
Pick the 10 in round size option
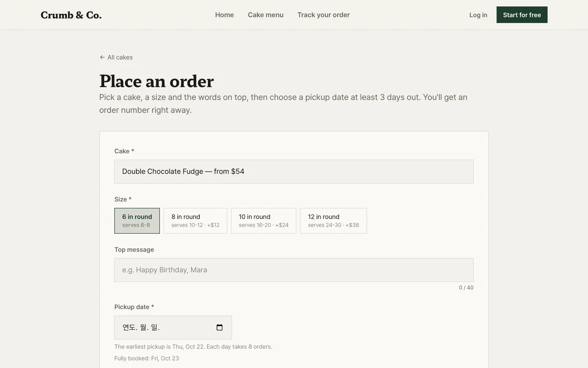click(x=264, y=221)
